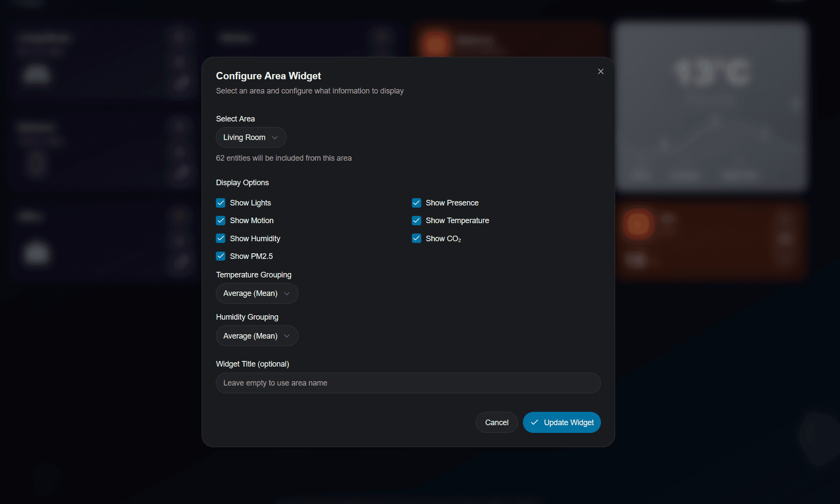Click the Humidity Grouping chevron arrow
This screenshot has width=840, height=504.
coord(287,336)
